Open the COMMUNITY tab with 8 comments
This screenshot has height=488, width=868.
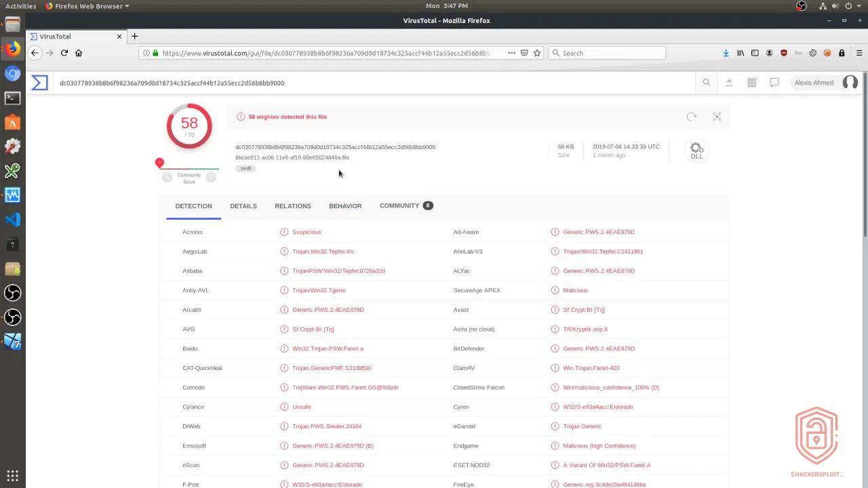pos(399,205)
